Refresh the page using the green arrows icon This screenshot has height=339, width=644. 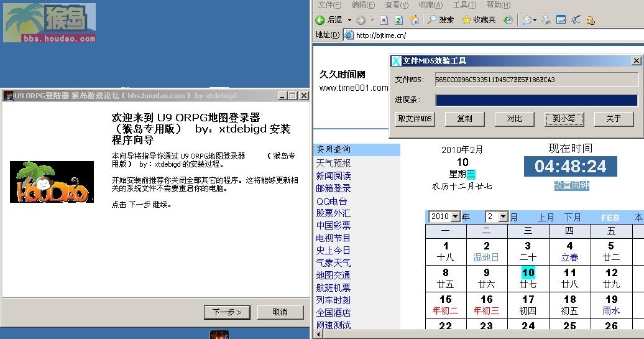(x=398, y=20)
